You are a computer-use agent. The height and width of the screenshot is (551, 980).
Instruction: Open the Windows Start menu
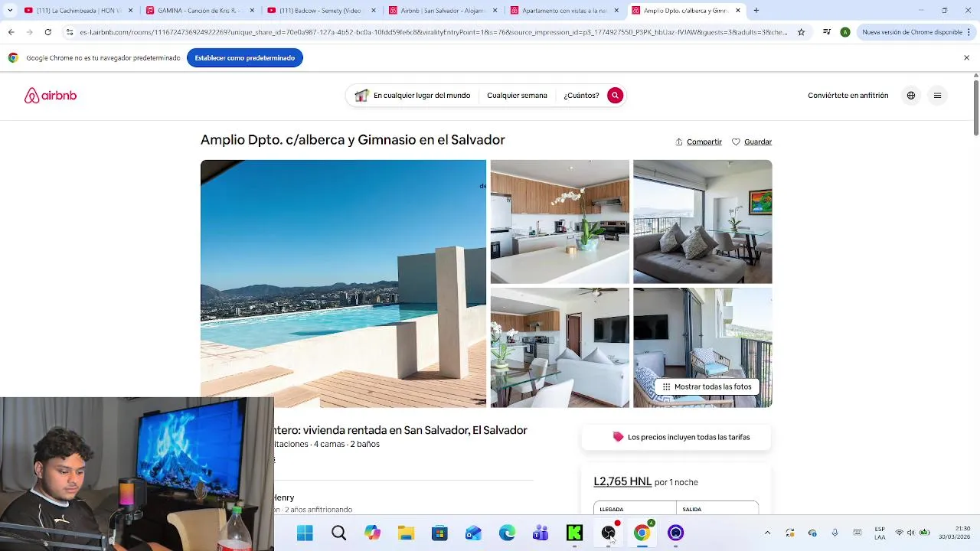305,533
